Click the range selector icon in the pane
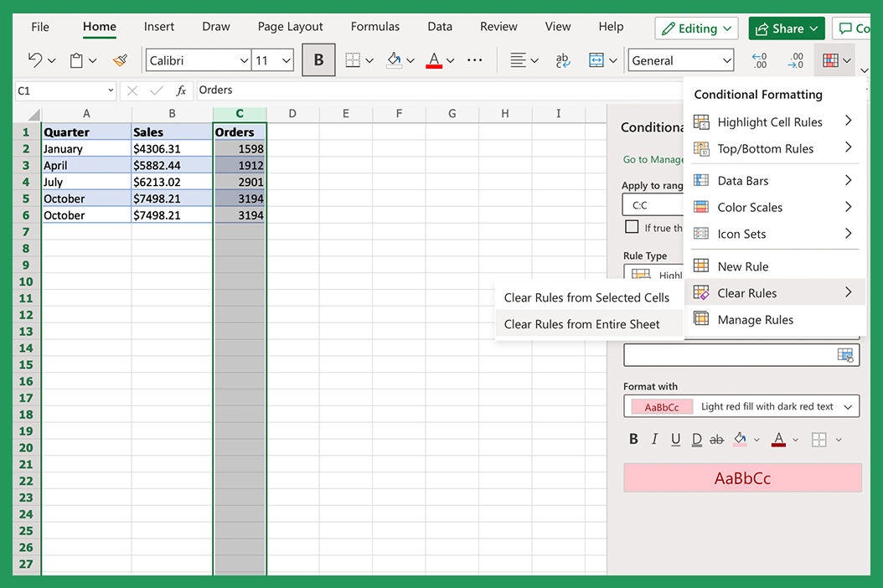The image size is (883, 588). pos(845,355)
